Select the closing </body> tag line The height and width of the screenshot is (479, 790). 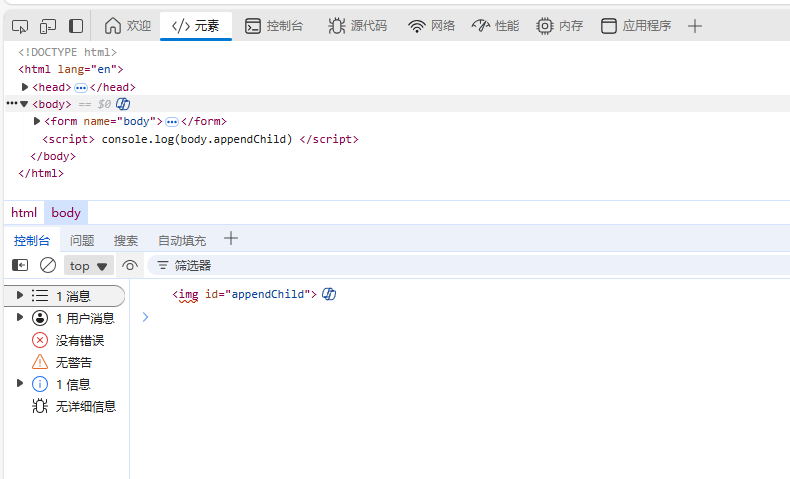click(x=53, y=156)
